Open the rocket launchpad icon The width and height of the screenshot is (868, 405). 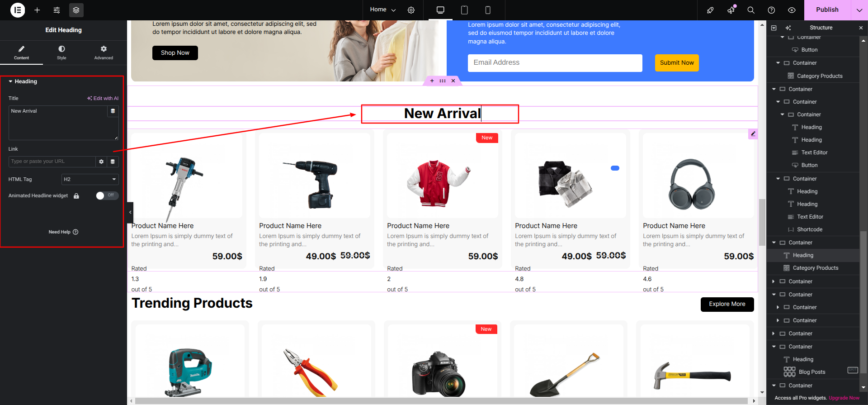click(710, 10)
